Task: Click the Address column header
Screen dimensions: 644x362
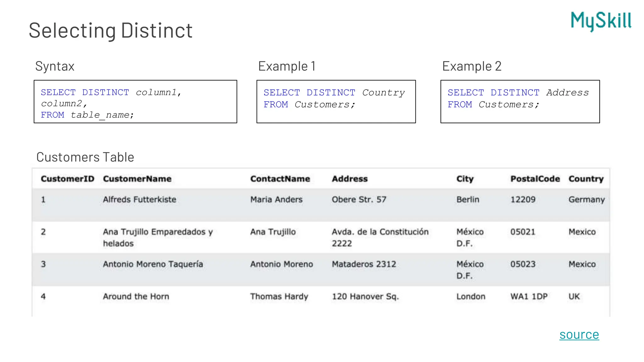Action: 350,179
